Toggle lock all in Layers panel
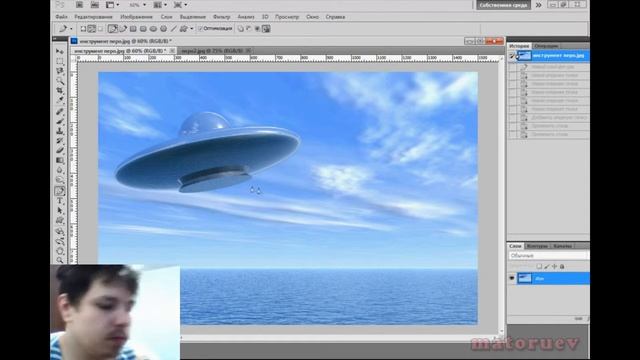 (x=562, y=267)
